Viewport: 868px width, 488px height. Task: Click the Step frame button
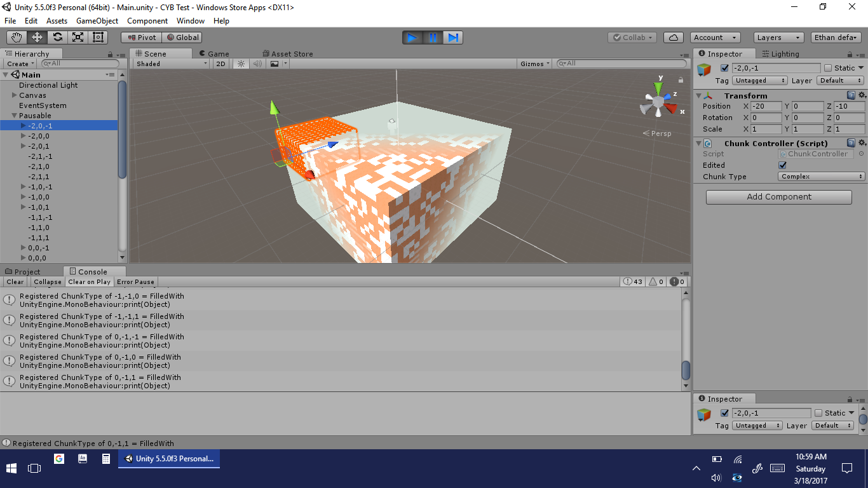click(x=452, y=37)
